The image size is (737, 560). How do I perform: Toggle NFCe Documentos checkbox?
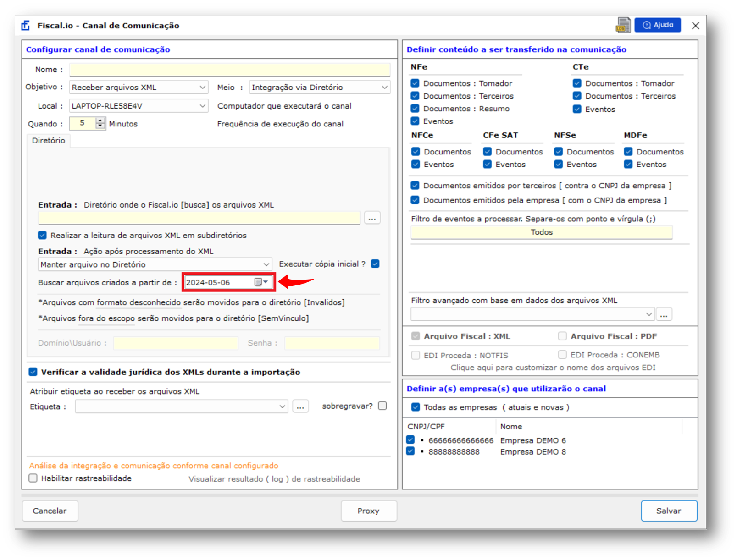point(416,152)
